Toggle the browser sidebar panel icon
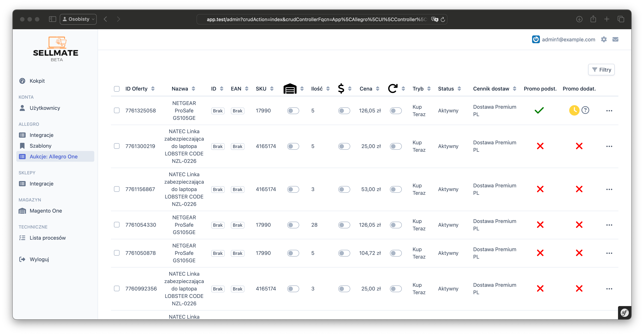 52,19
